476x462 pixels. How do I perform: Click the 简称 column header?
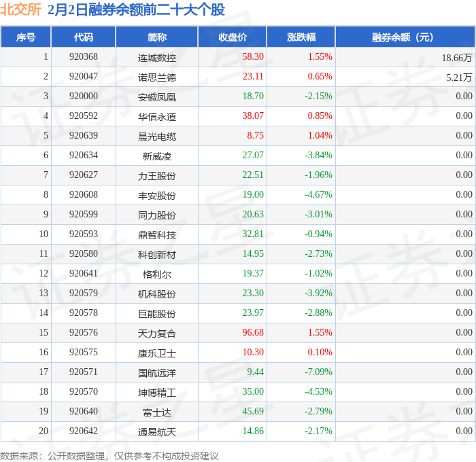(156, 37)
